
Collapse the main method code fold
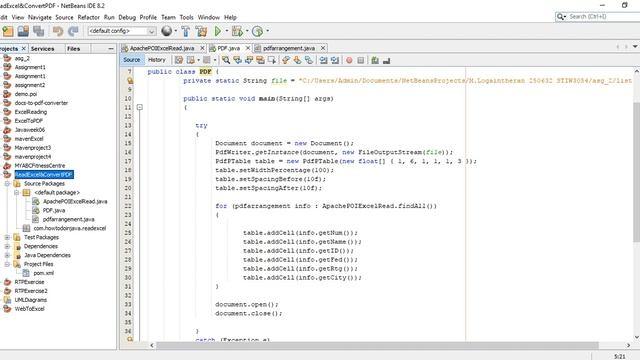(x=140, y=107)
